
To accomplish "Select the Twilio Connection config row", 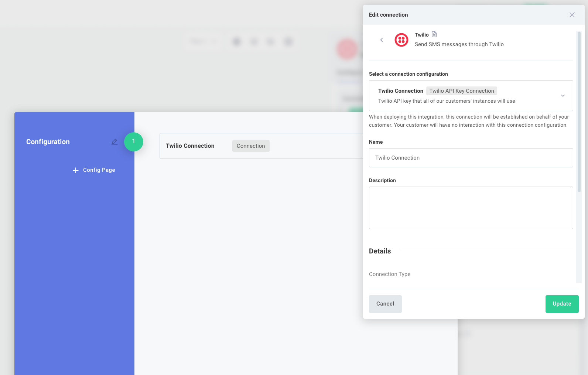I will (x=261, y=146).
